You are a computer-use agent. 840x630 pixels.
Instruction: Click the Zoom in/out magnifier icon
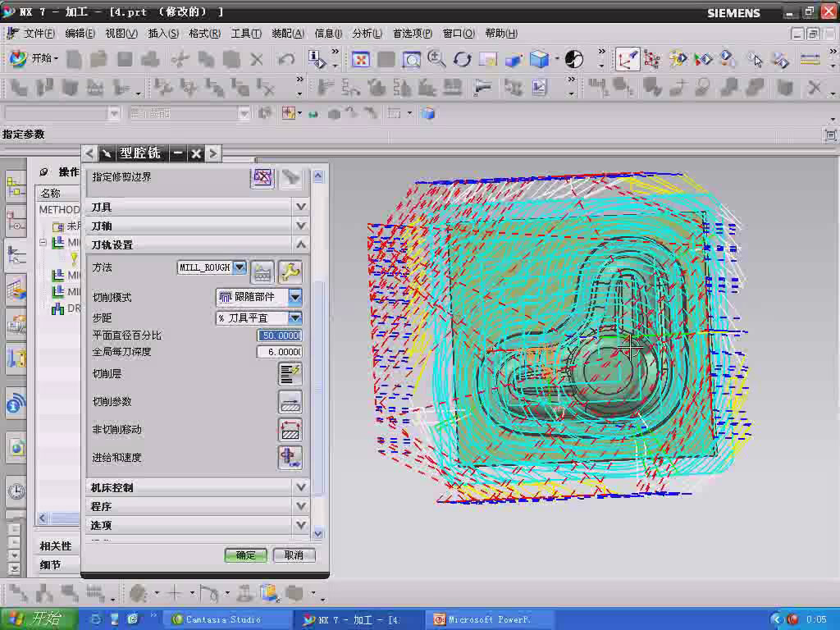pyautogui.click(x=436, y=59)
